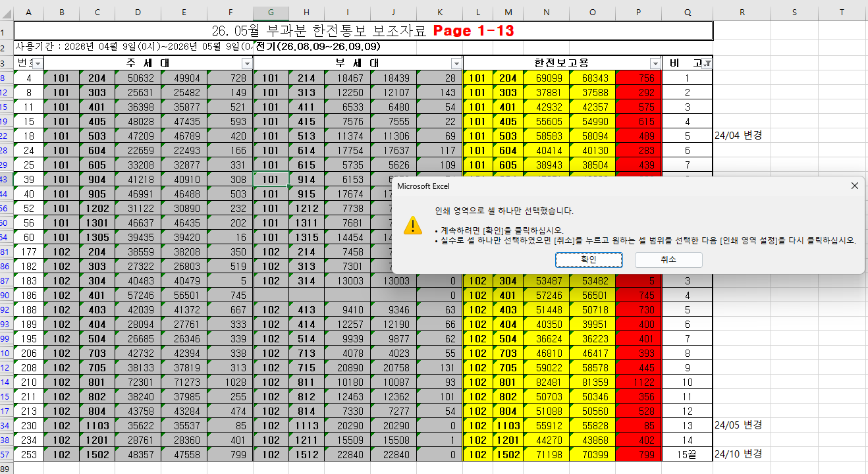Click the red 'Page 1-13' text

(x=473, y=31)
